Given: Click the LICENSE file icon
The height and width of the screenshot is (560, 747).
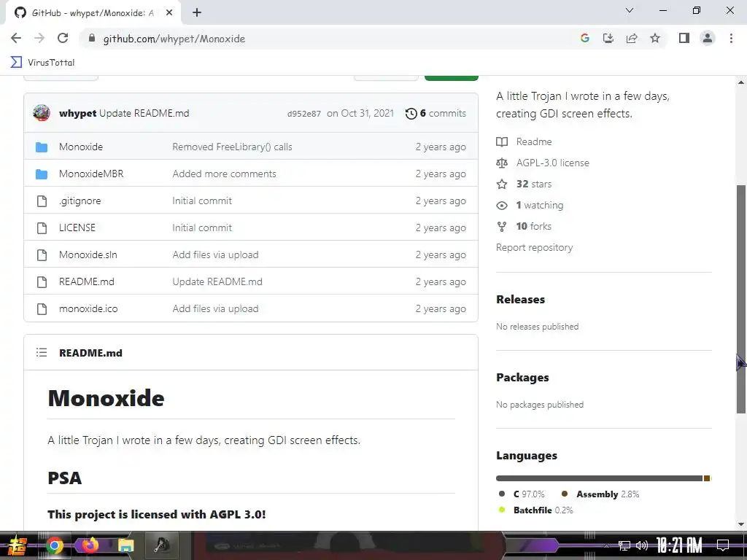Looking at the screenshot, I should point(42,228).
